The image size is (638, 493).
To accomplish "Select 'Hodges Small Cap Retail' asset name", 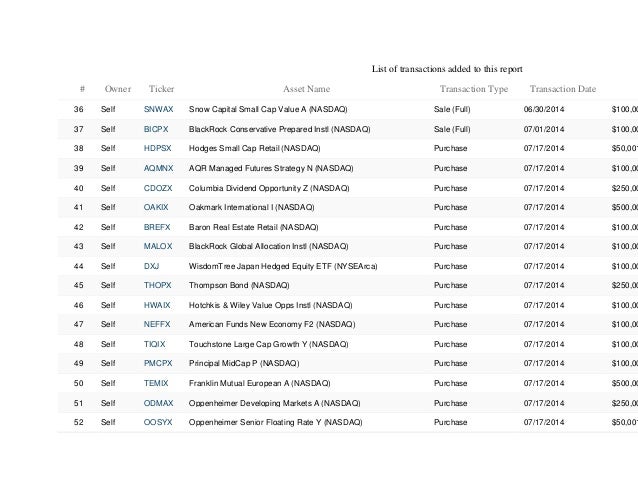I will (x=234, y=148).
